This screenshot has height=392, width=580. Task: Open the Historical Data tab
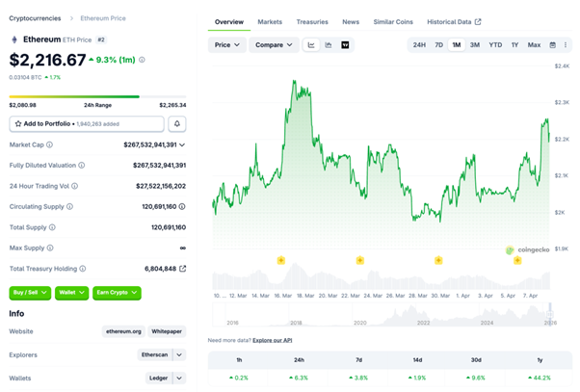[x=454, y=21]
